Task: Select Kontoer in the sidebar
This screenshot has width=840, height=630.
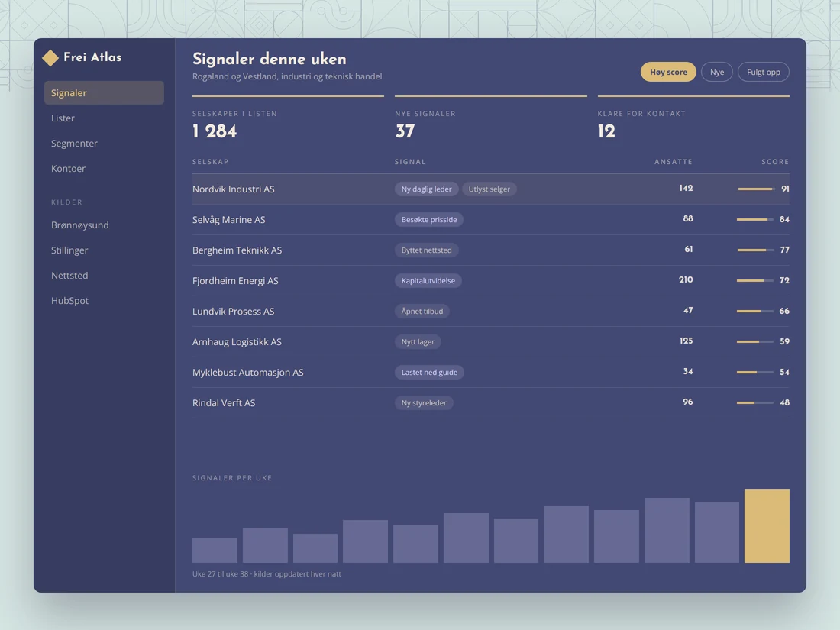Action: point(104,168)
